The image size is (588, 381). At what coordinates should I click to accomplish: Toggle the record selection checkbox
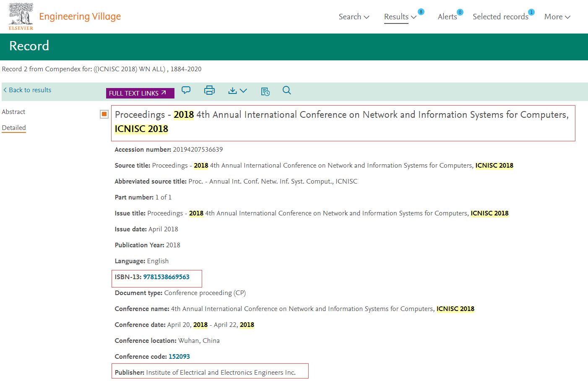(104, 114)
